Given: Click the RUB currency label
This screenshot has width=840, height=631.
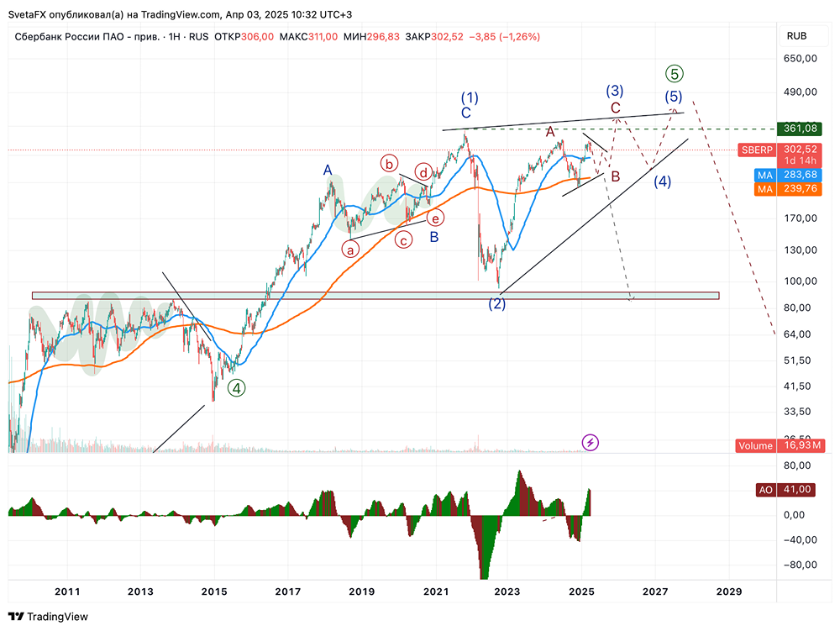Looking at the screenshot, I should tap(796, 36).
